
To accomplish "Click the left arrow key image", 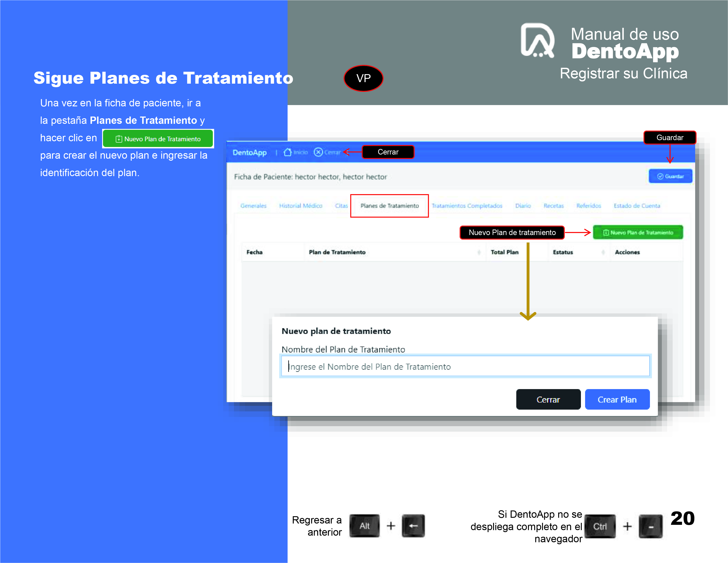I will pos(413,526).
